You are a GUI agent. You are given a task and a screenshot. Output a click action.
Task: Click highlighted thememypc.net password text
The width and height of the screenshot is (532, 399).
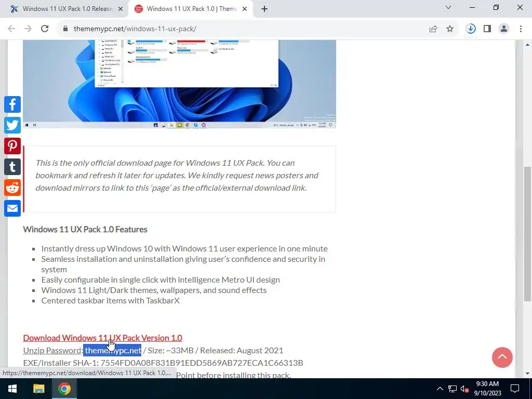113,351
